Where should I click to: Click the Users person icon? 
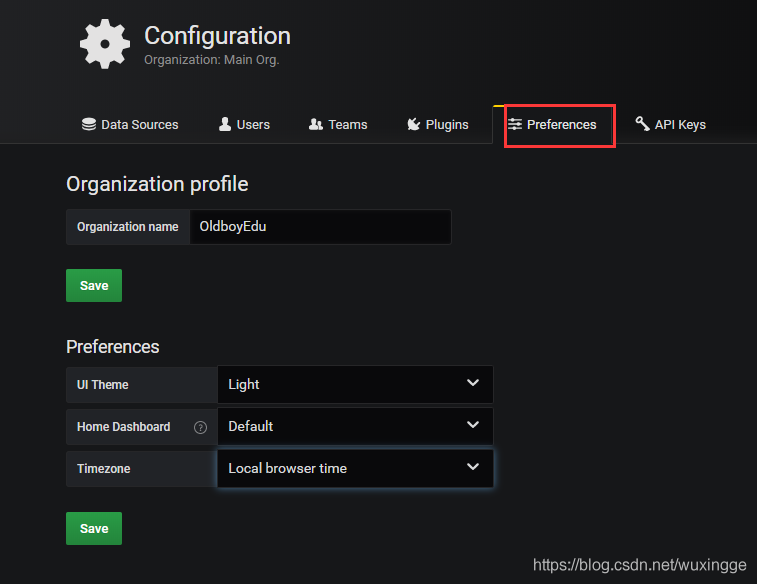coord(225,124)
